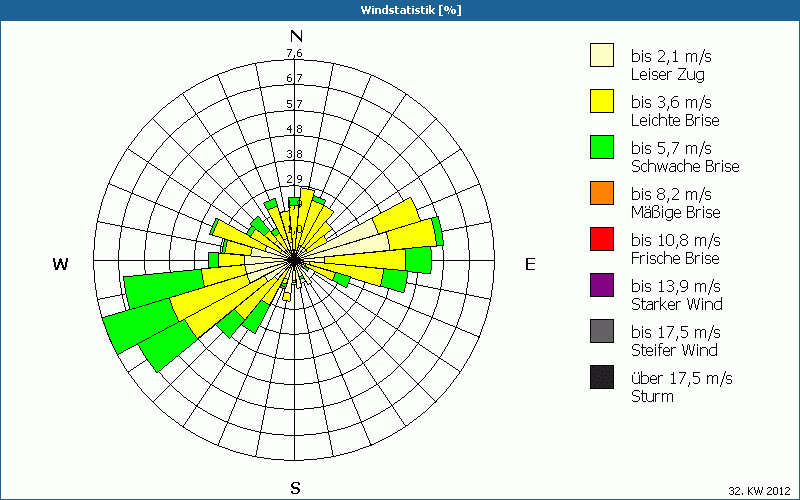This screenshot has height=500, width=800.
Task: Click the S compass label
Action: (x=295, y=488)
